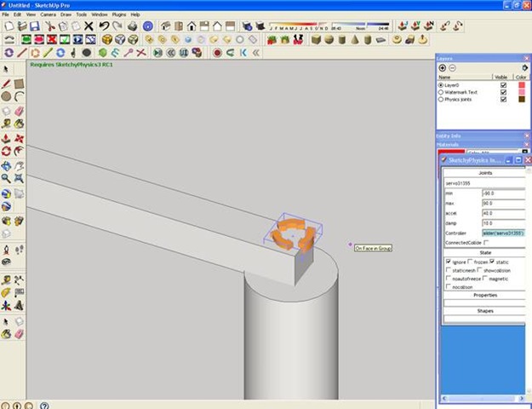Select the Select arrow tool in left toolbar
The height and width of the screenshot is (409, 532).
6,68
